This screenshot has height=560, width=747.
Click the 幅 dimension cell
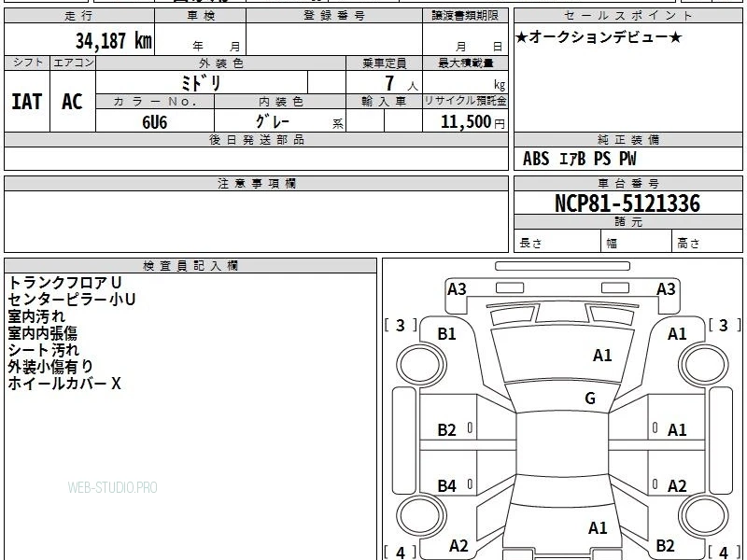pos(637,241)
